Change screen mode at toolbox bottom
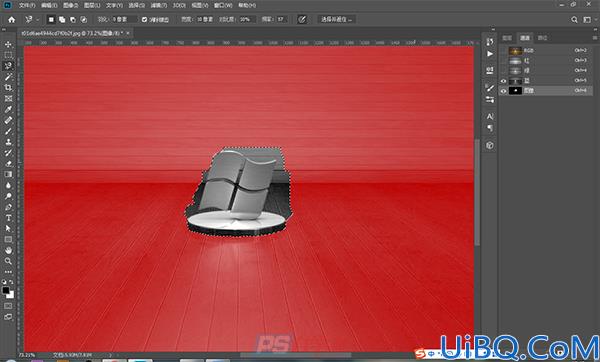Image resolution: width=600 pixels, height=362 pixels. tap(8, 317)
